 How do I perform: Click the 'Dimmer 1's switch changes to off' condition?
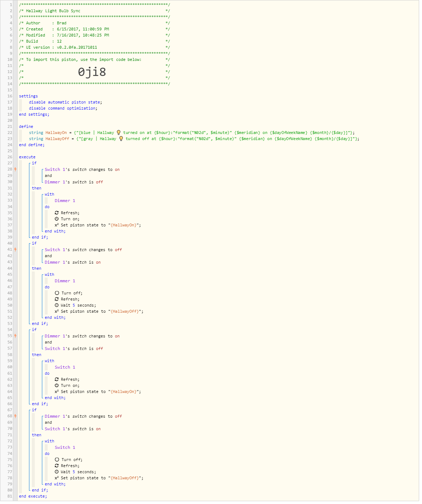click(x=83, y=416)
